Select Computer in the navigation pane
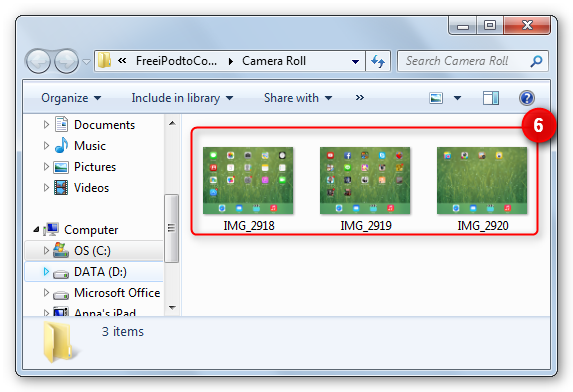 pos(91,230)
